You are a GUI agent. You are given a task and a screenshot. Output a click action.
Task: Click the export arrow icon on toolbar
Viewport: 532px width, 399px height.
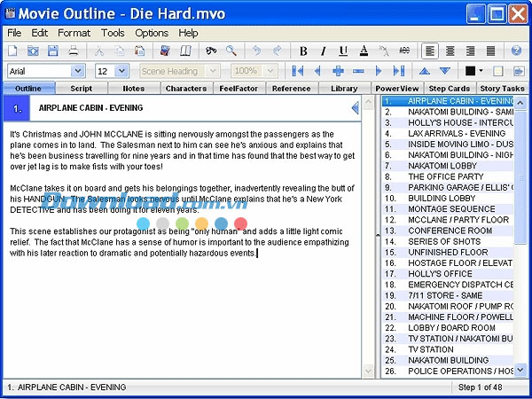pyautogui.click(x=518, y=71)
